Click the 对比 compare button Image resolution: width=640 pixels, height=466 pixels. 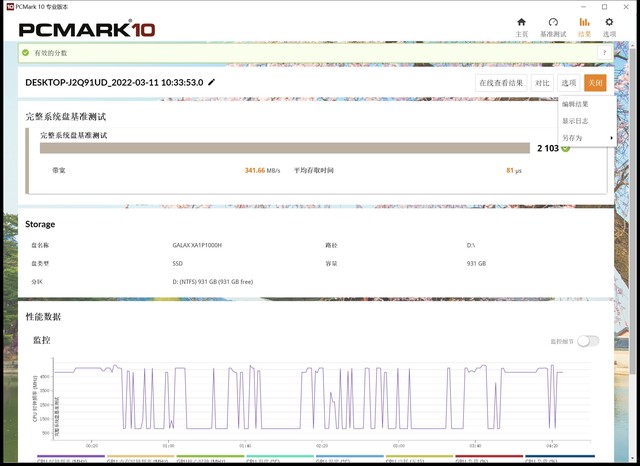(542, 83)
